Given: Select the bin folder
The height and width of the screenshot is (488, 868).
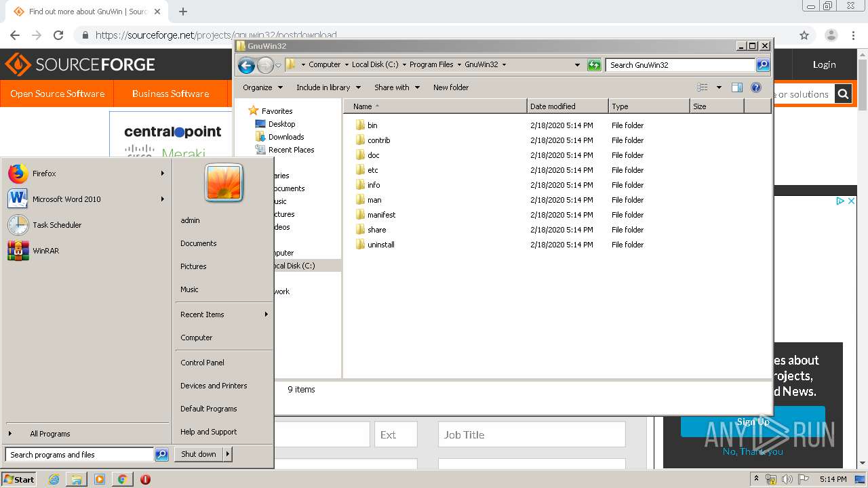Looking at the screenshot, I should coord(367,125).
